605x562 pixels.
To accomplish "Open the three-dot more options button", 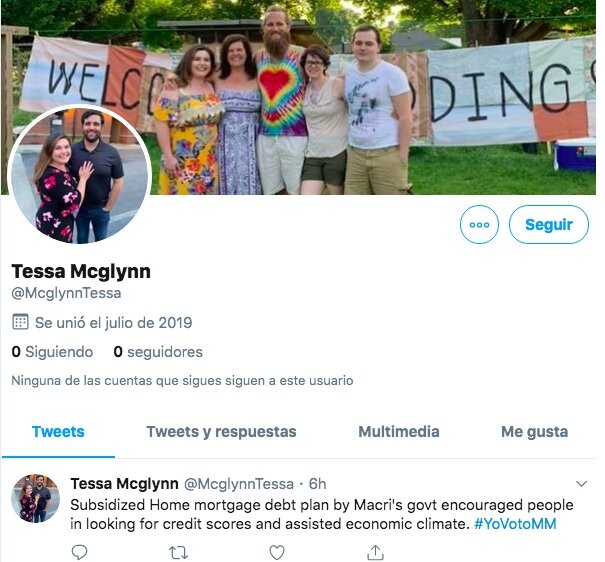I will click(x=479, y=224).
